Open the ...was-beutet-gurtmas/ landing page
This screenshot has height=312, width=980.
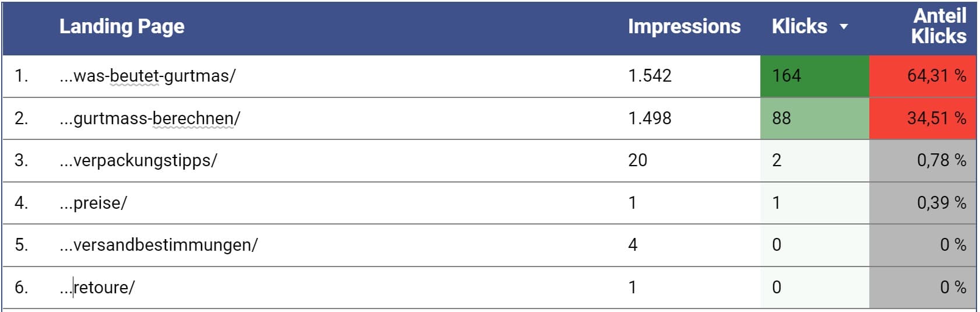tap(147, 76)
